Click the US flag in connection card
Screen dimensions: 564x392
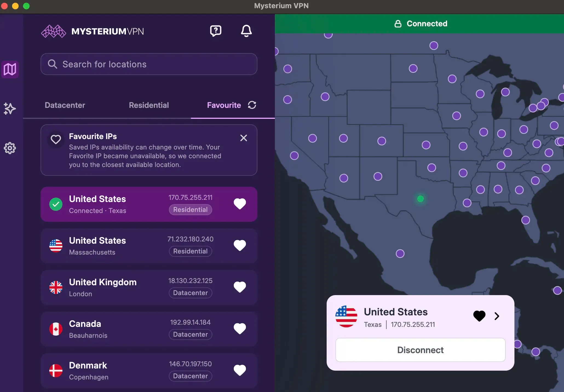346,316
